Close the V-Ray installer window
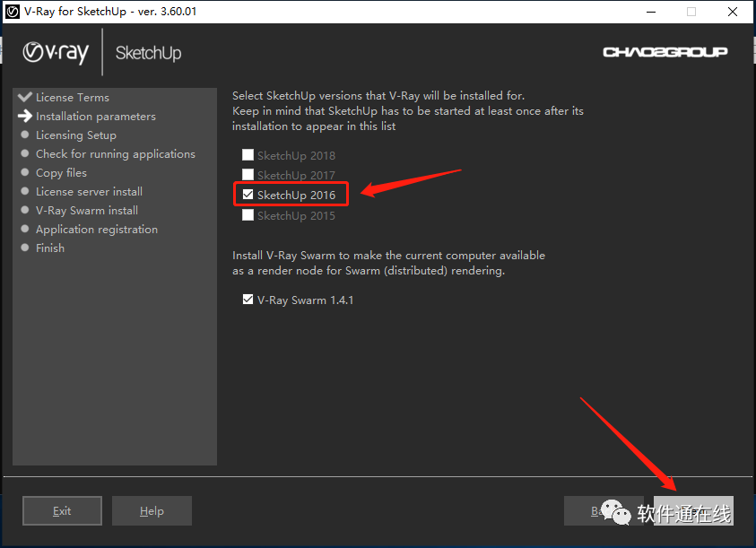Image resolution: width=756 pixels, height=548 pixels. click(733, 12)
